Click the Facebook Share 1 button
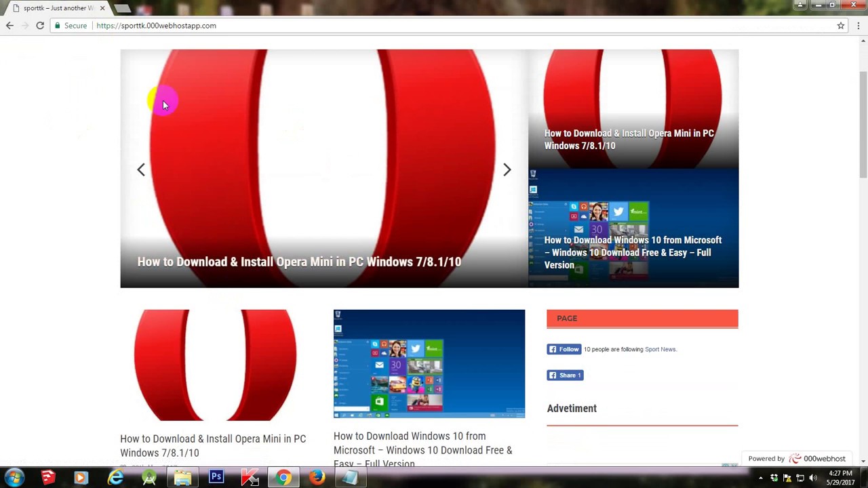The height and width of the screenshot is (488, 868). (x=566, y=375)
